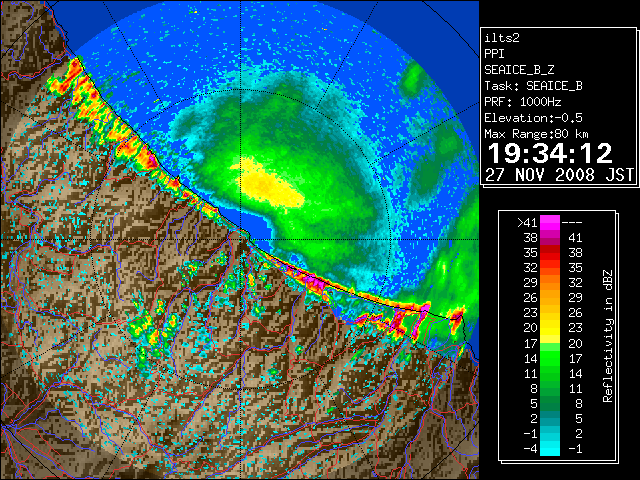Select the 'Elevation:-0.5' text
This screenshot has width=640, height=480.
533,118
